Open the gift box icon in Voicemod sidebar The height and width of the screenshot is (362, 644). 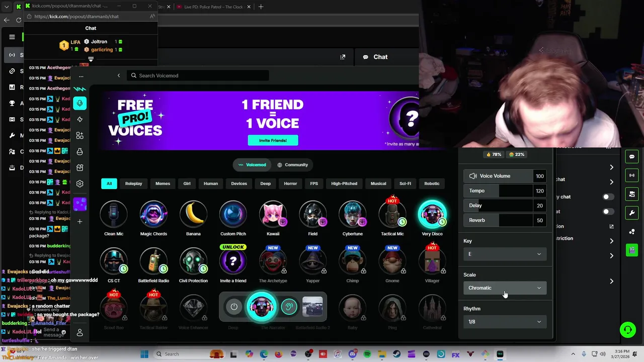click(79, 167)
